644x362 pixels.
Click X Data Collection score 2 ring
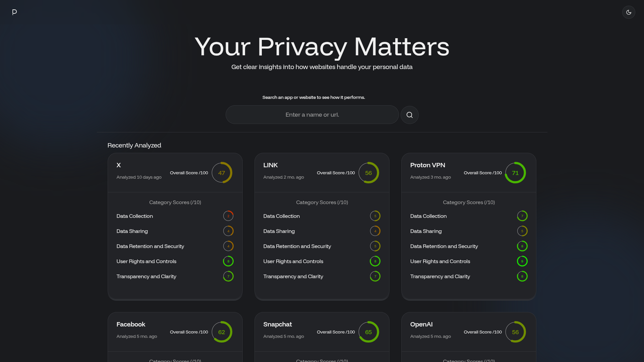click(x=228, y=216)
